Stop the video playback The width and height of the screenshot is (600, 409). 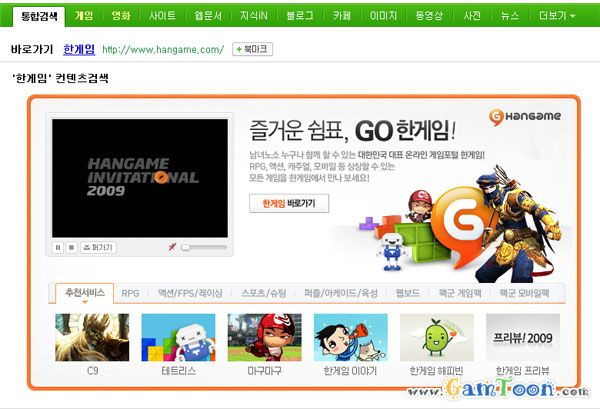(71, 247)
